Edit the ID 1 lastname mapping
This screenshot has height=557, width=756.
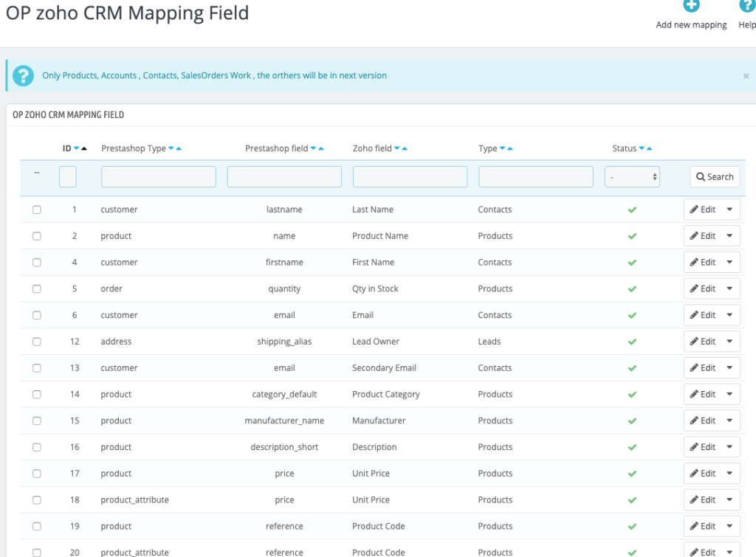(x=703, y=210)
